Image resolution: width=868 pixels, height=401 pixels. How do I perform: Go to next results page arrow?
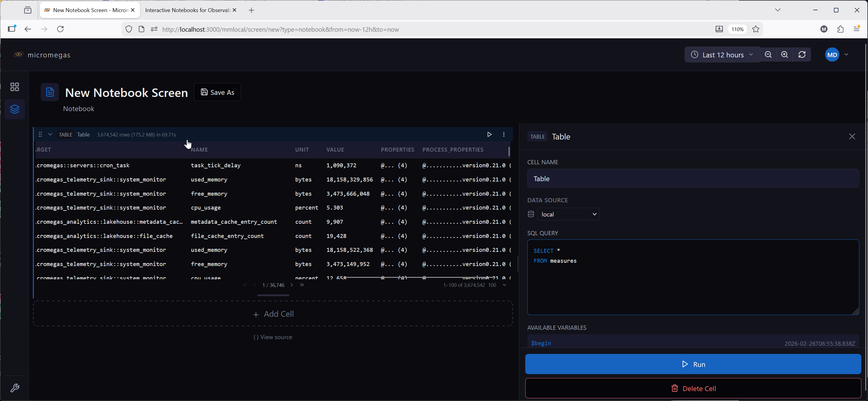pyautogui.click(x=292, y=285)
